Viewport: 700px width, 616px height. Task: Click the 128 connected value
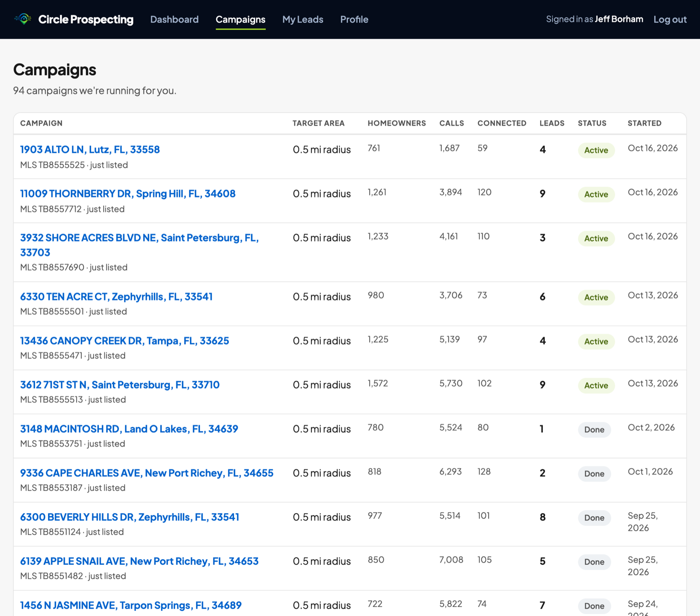[x=484, y=472]
